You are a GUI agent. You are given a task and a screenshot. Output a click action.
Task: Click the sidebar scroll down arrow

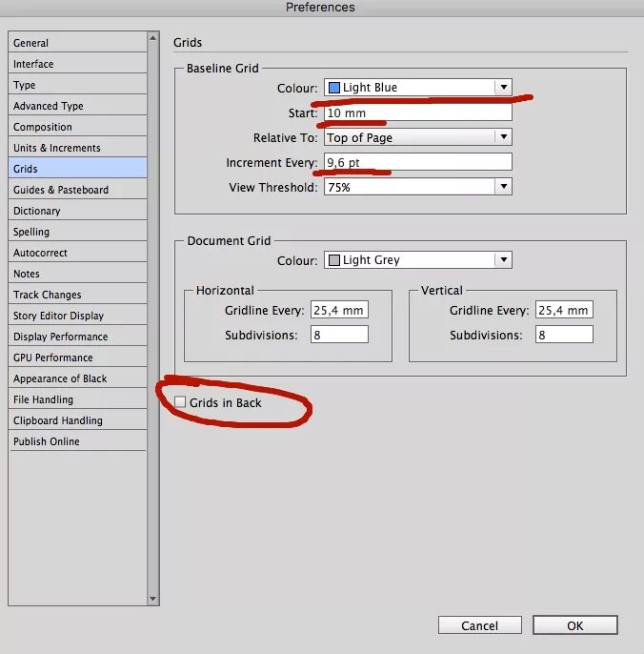[153, 599]
